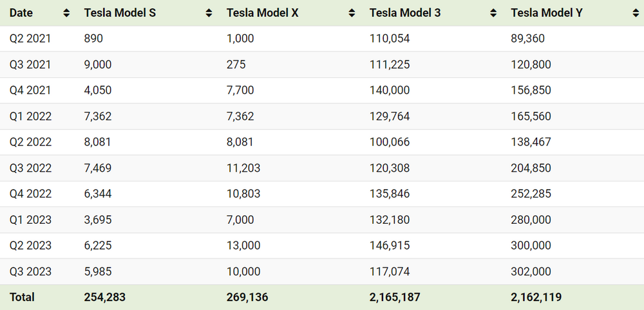Select the Q1 2022 date cell
Viewport: 644px width, 310px height.
[x=30, y=116]
